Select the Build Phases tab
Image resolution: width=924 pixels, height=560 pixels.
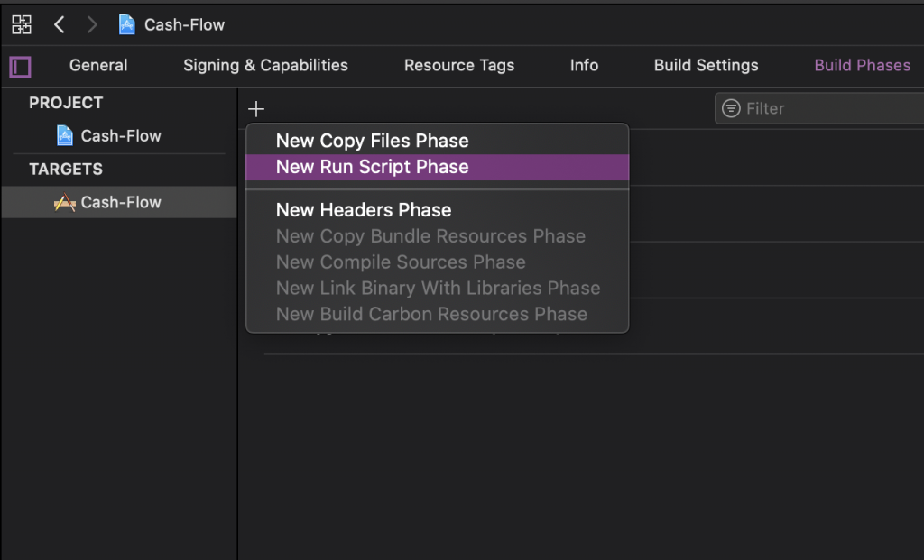(x=862, y=65)
